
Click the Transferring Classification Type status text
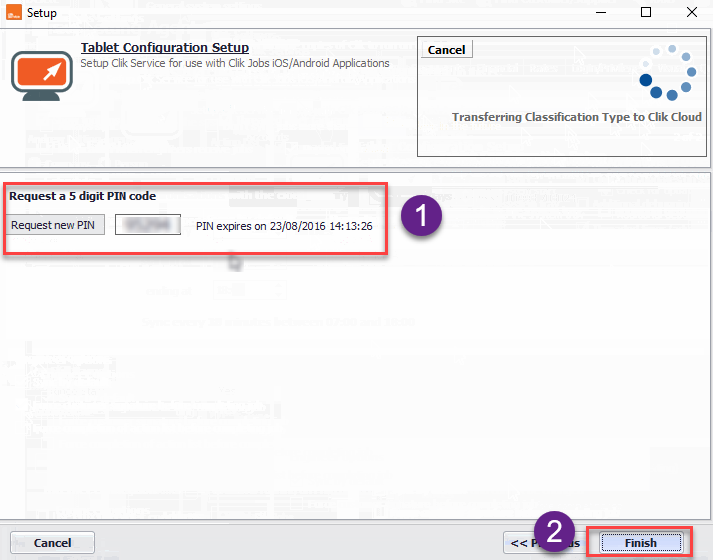pyautogui.click(x=576, y=117)
